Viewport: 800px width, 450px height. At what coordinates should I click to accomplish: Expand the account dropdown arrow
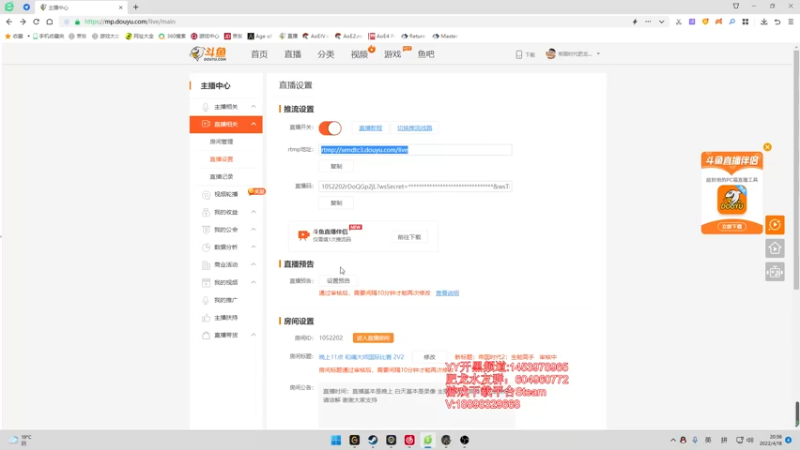tap(598, 54)
